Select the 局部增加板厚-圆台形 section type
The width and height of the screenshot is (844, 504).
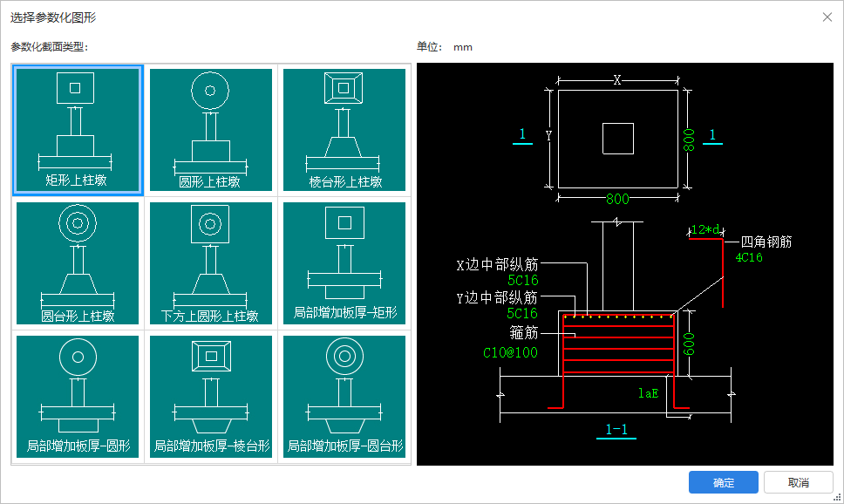coord(344,397)
